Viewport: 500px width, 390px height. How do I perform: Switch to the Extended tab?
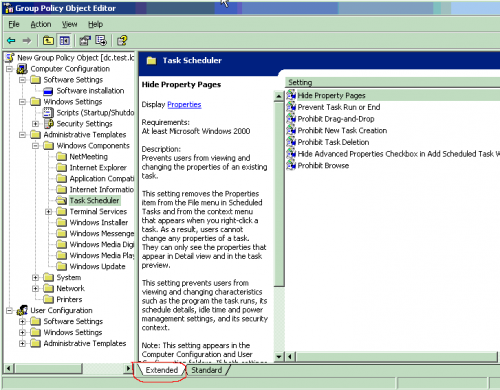coord(162,370)
